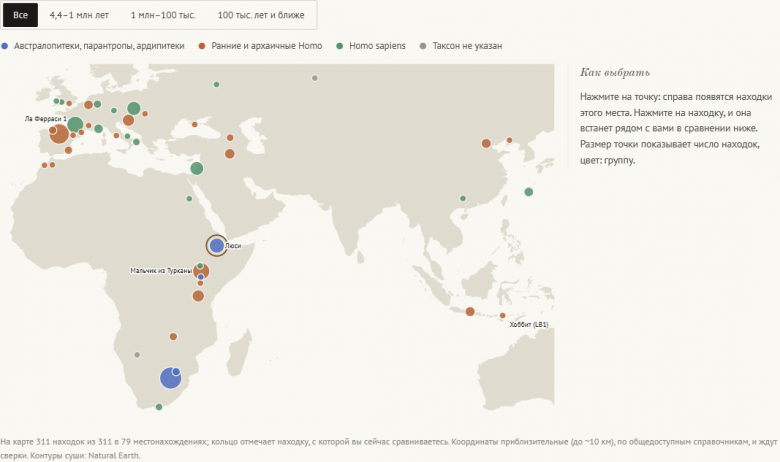
Task: Select the «Все» time filter tab
Action: pos(20,15)
